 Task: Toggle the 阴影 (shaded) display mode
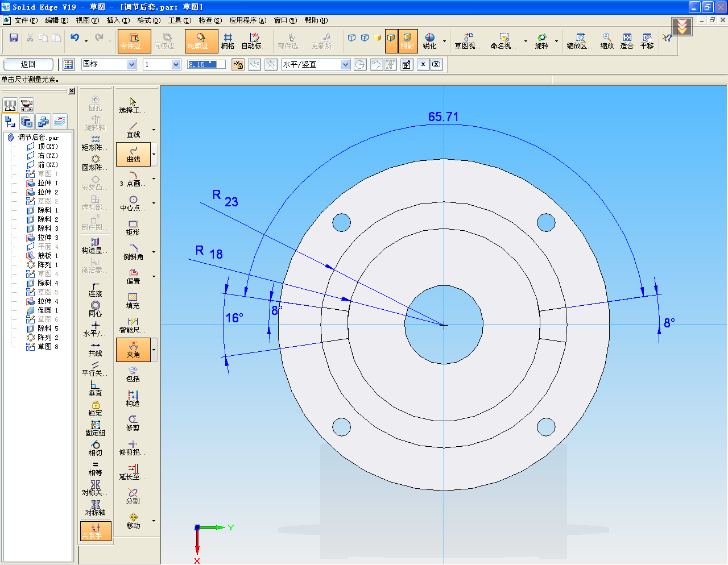(x=408, y=41)
